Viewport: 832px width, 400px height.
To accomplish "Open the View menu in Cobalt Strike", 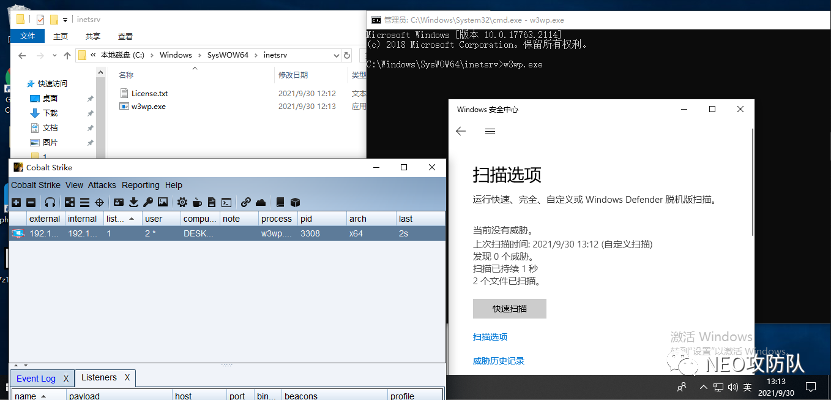I will 74,185.
